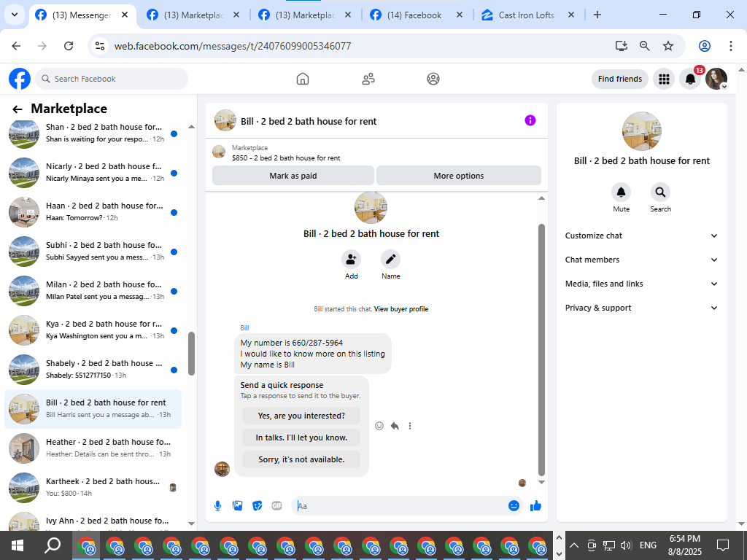Search in conversation using the Search icon
The image size is (747, 560).
660,192
